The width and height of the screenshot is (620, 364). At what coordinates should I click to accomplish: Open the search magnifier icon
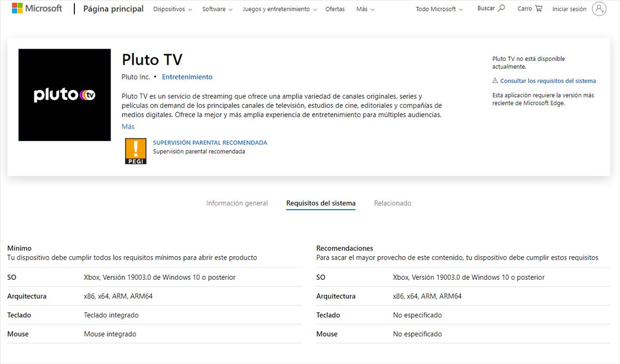[x=501, y=8]
